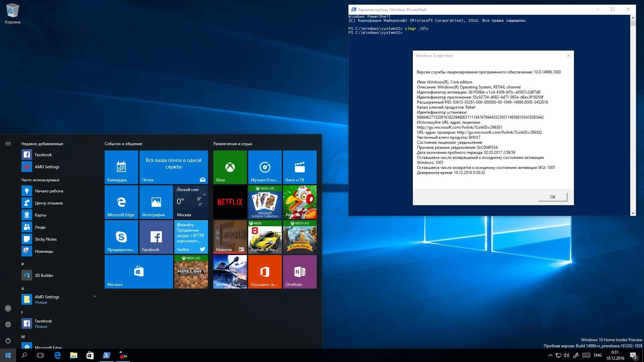Image resolution: width=644 pixels, height=362 pixels.
Task: Open Feedback Hub (Центр отзывов)
Action: tap(59, 203)
